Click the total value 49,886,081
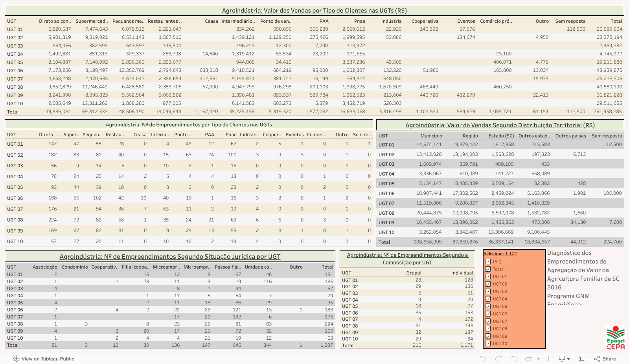The height and width of the screenshot is (364, 629). pyautogui.click(x=58, y=112)
